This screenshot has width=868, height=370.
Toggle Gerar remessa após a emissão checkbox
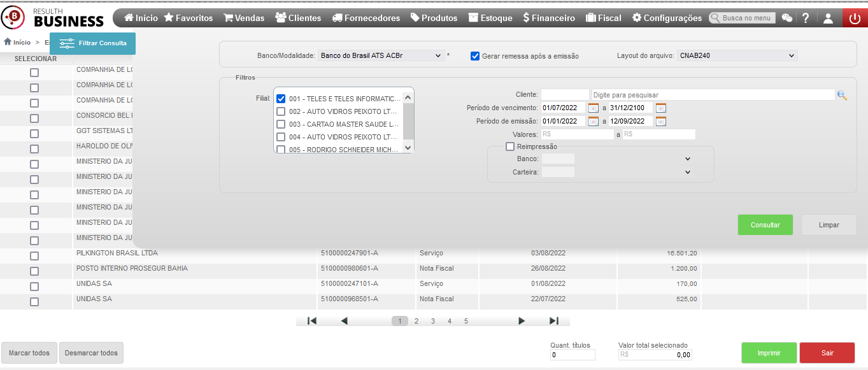tap(475, 56)
